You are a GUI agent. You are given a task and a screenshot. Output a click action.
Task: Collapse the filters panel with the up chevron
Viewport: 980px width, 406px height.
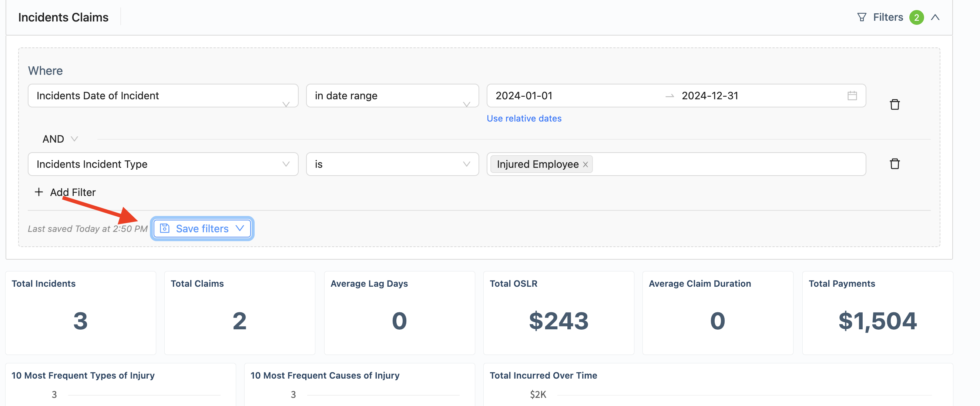935,17
